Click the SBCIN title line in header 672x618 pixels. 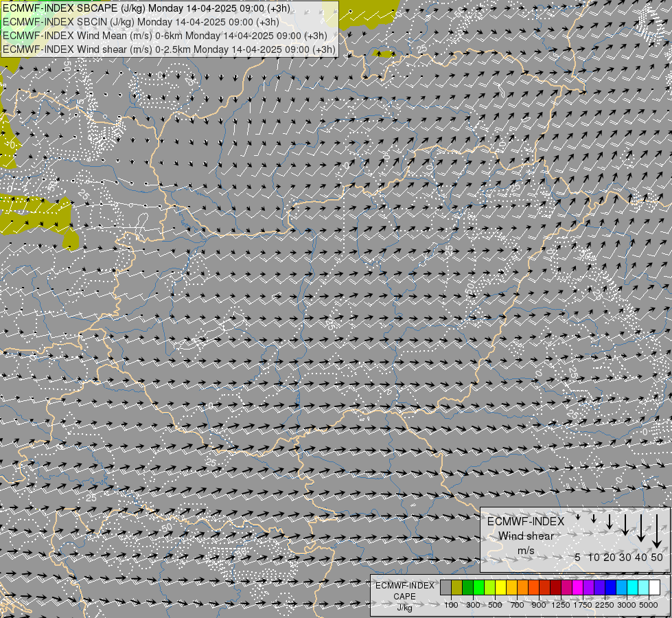[x=141, y=22]
